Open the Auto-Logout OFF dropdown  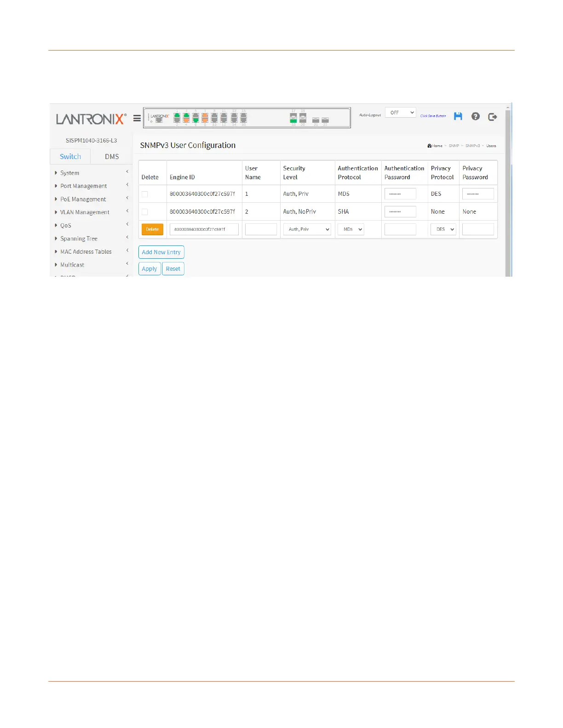click(400, 113)
